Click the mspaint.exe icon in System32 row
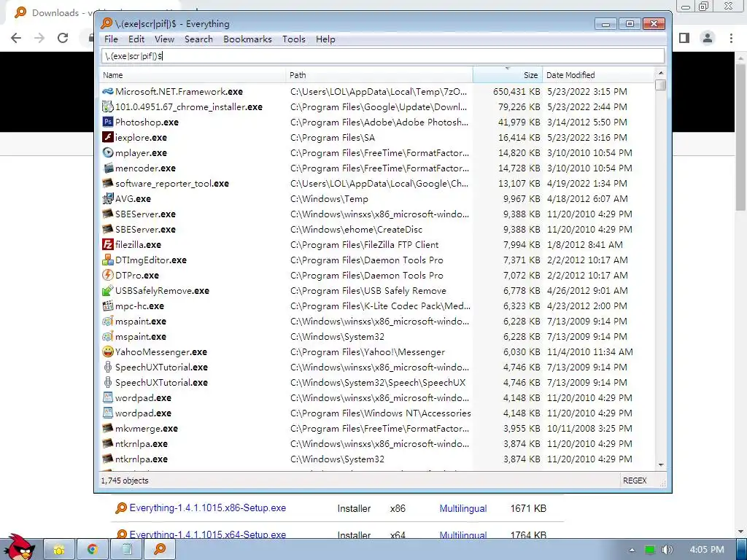The image size is (747, 560). coord(108,337)
